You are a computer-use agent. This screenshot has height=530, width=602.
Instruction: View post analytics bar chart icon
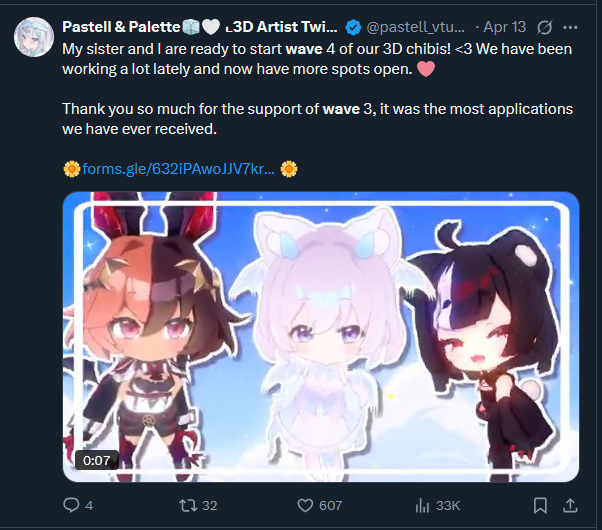(x=422, y=505)
